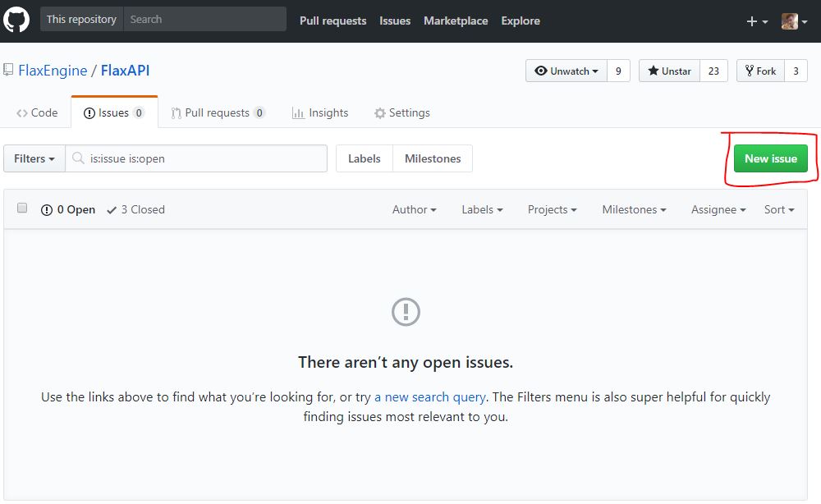Click the eye icon in the Unwatch button
The image size is (821, 504).
[x=541, y=71]
